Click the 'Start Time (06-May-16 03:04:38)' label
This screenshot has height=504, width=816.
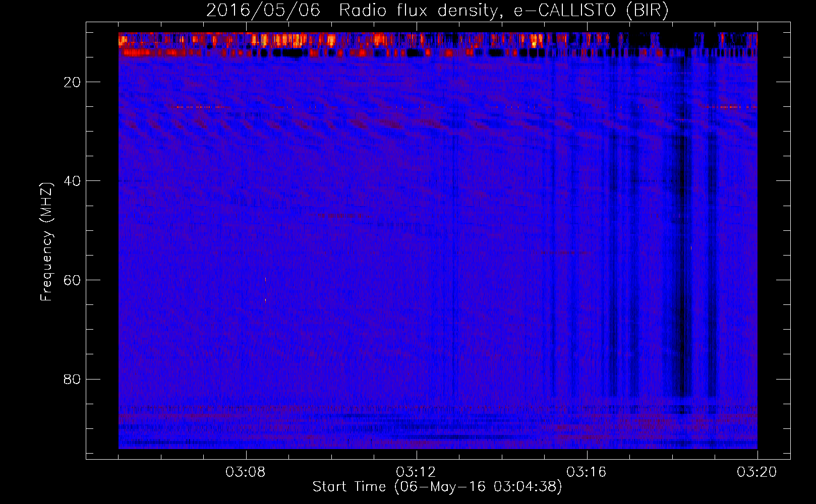coord(437,487)
